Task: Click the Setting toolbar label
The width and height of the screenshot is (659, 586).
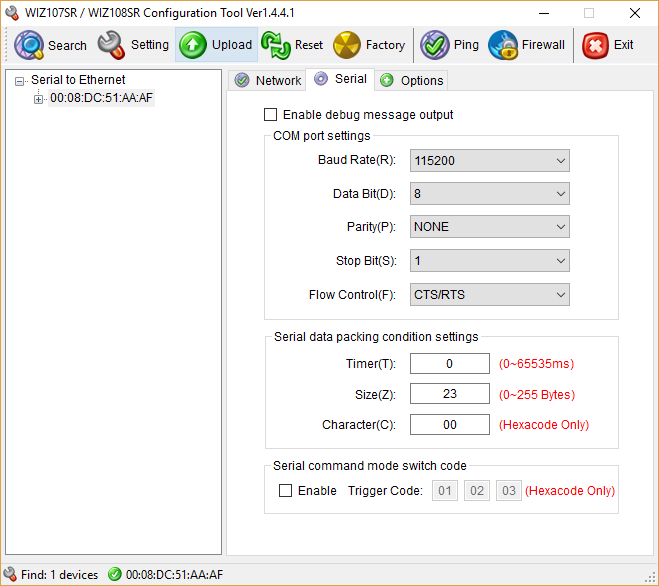Action: click(150, 45)
